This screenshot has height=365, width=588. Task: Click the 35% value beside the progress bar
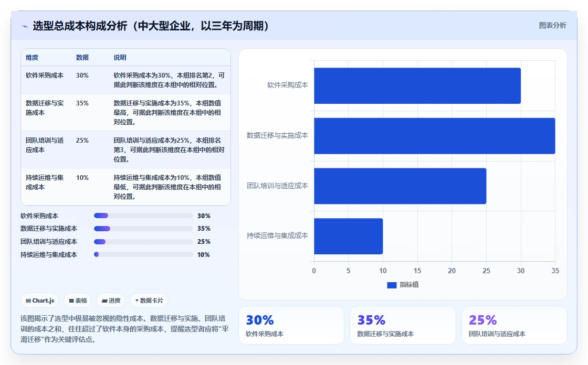click(204, 229)
